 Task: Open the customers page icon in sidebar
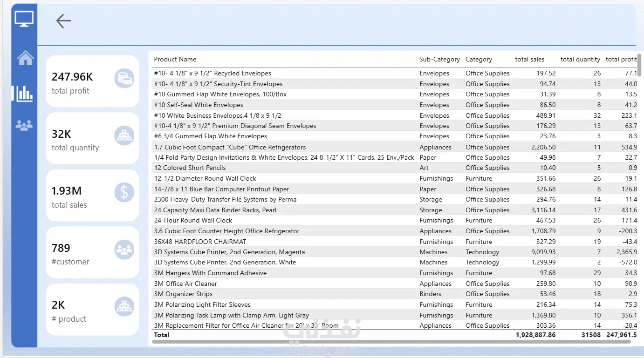[x=24, y=125]
